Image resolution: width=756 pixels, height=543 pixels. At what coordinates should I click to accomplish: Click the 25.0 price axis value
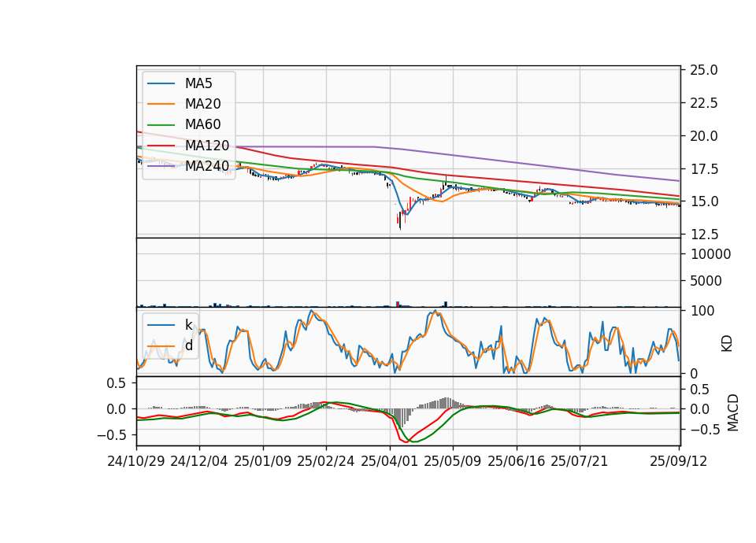(704, 70)
